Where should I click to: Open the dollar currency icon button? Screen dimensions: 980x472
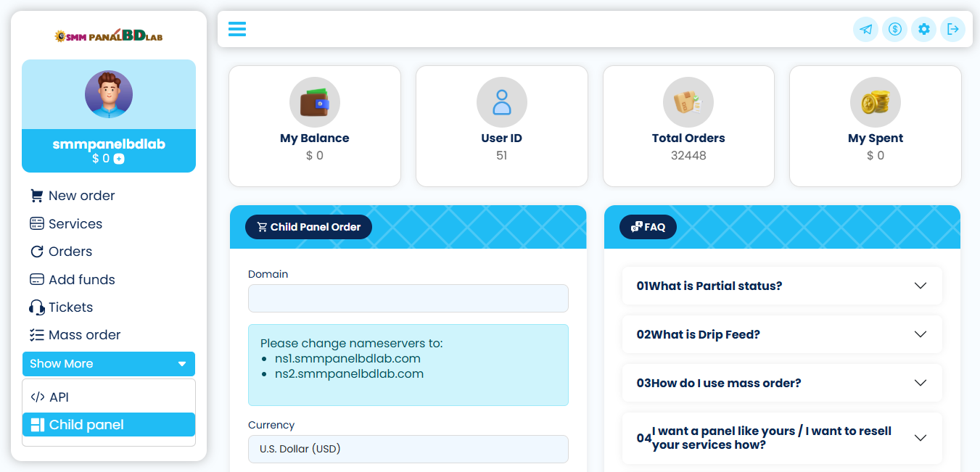coord(894,30)
